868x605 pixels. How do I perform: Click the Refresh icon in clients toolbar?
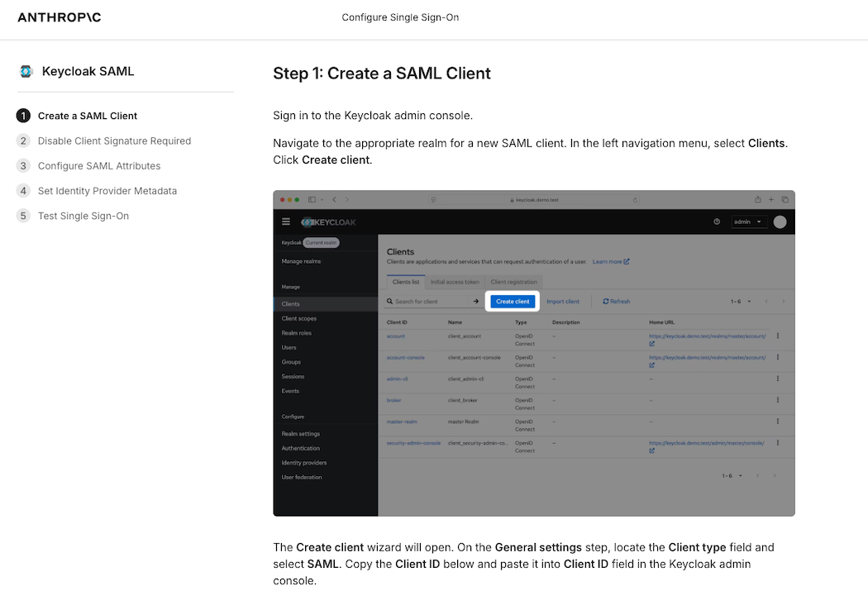pos(606,302)
